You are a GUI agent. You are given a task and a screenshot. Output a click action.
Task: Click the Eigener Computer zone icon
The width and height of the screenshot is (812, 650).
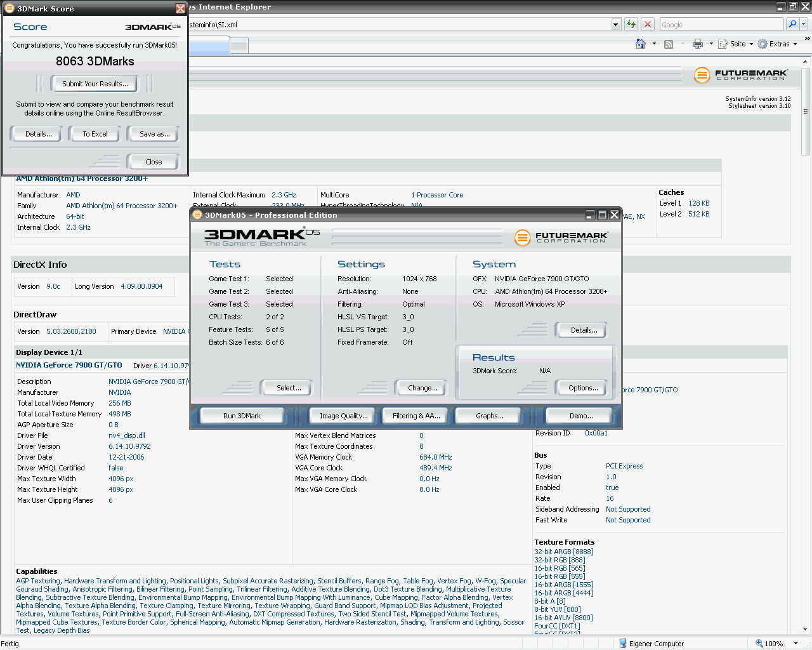(x=623, y=643)
